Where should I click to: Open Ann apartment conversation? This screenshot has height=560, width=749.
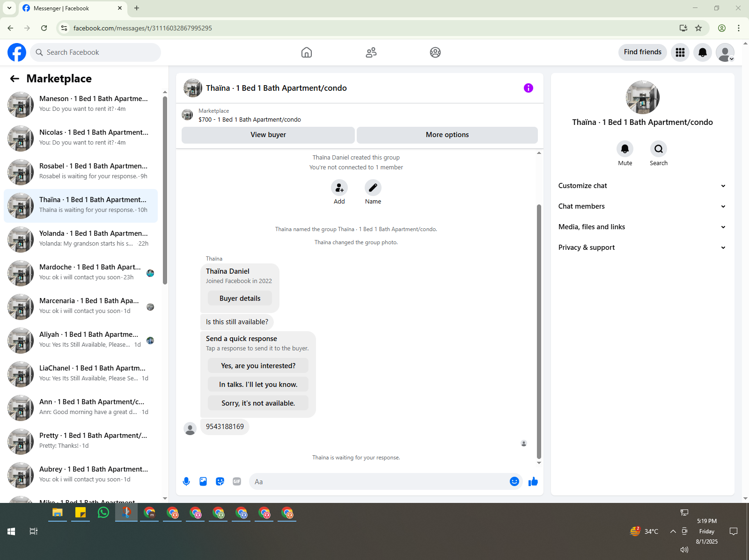(81, 408)
